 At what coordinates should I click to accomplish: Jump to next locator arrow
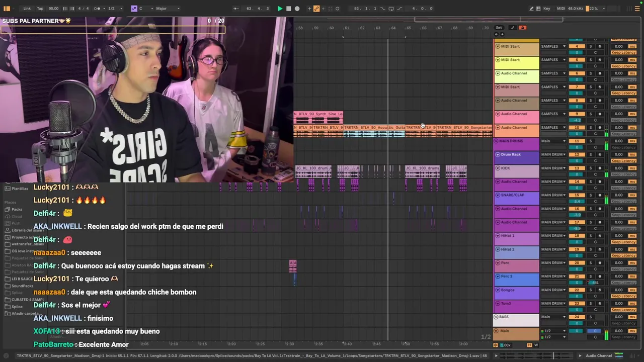click(x=502, y=34)
